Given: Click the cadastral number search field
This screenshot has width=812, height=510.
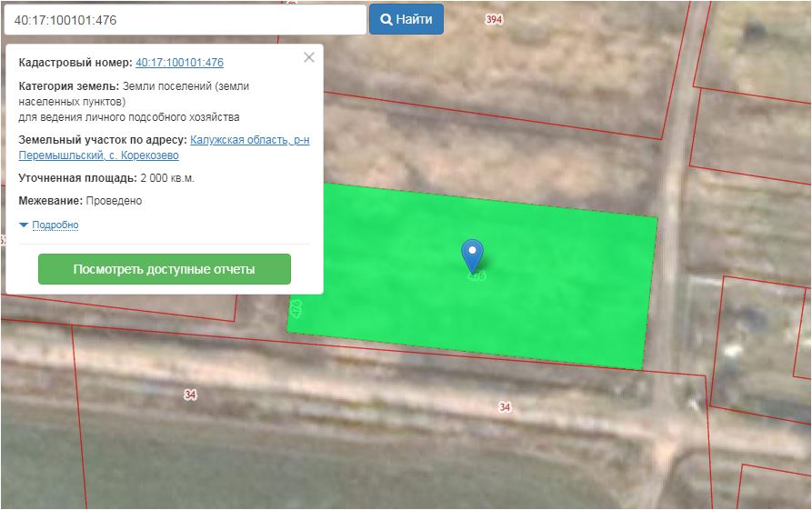Looking at the screenshot, I should 185,20.
